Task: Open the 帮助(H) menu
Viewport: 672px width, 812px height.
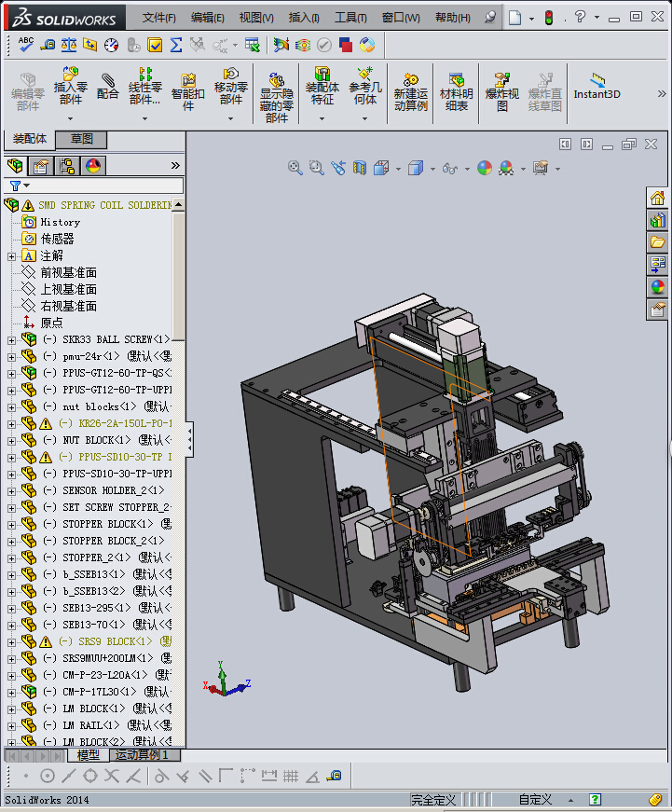Action: coord(452,18)
